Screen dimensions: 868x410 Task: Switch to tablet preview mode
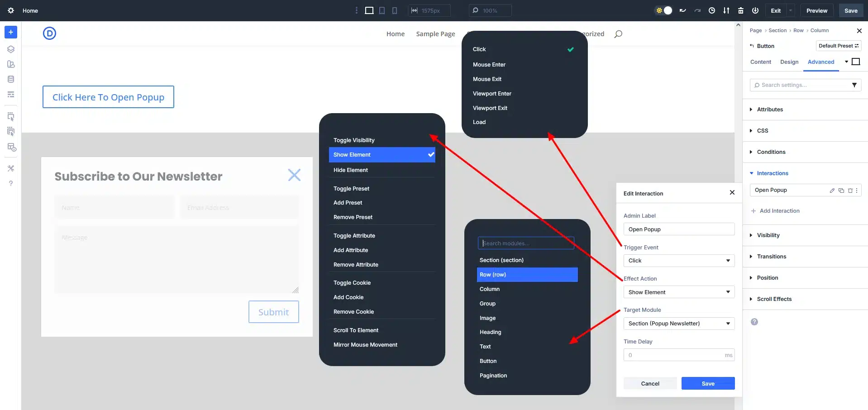[x=382, y=10]
